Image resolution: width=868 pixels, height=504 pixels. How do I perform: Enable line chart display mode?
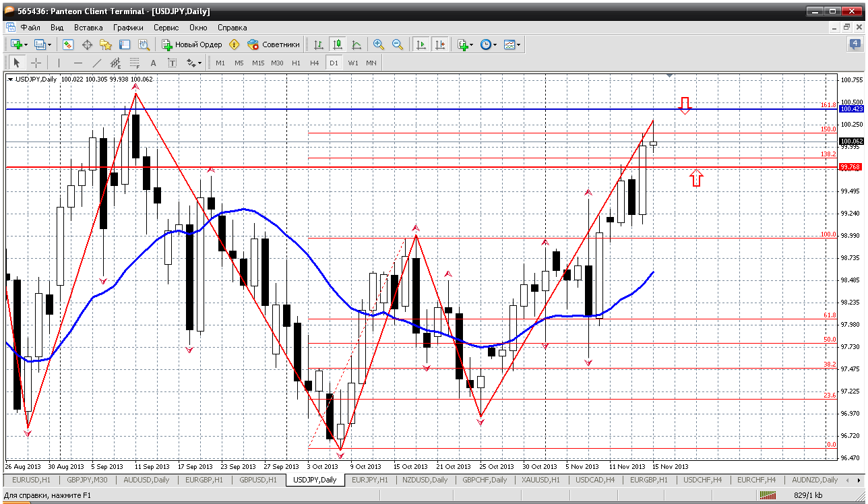(356, 44)
